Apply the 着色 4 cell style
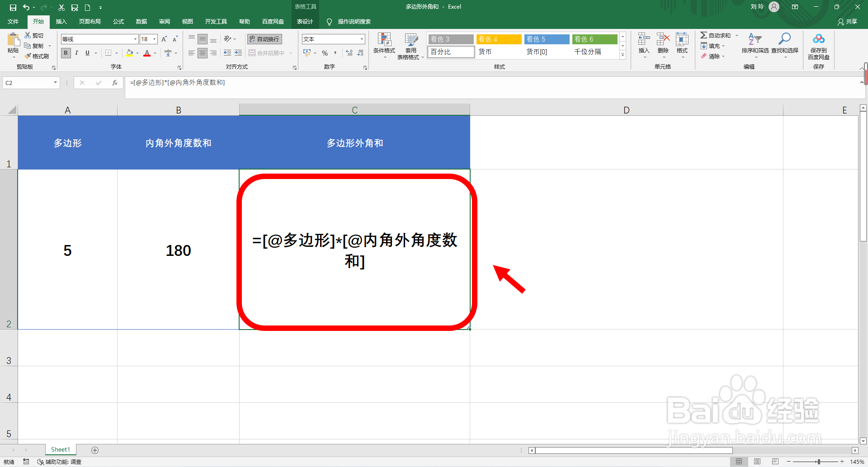This screenshot has height=467, width=868. pyautogui.click(x=499, y=39)
